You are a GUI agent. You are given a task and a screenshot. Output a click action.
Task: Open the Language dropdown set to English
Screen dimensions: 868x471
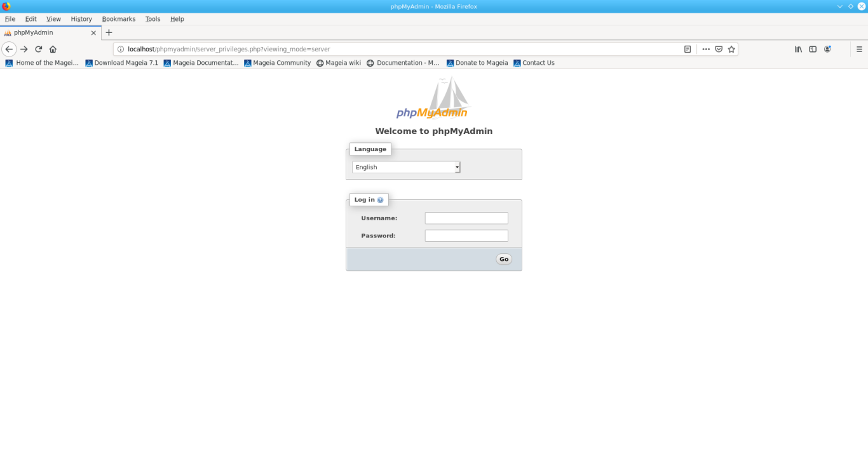pos(406,167)
